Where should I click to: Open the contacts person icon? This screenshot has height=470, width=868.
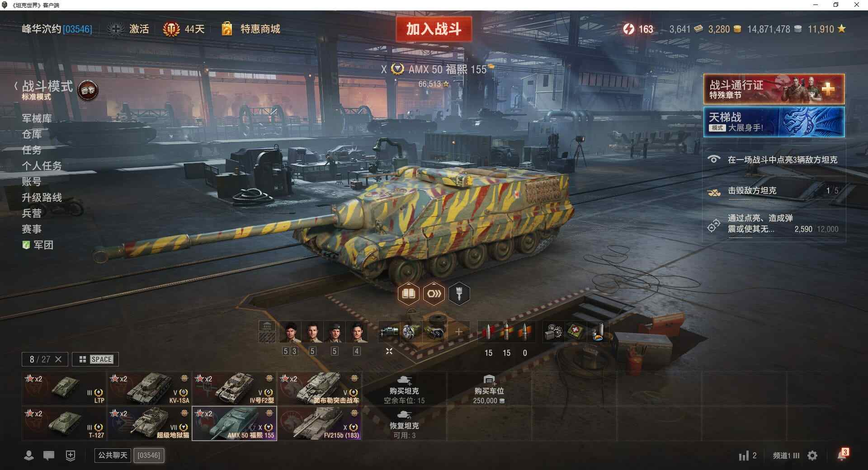[29, 456]
